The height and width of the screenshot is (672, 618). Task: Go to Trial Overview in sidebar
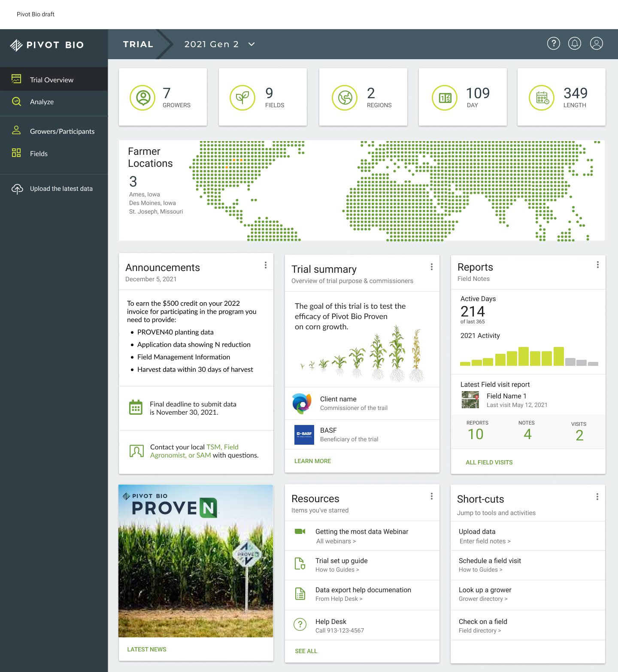(x=54, y=79)
